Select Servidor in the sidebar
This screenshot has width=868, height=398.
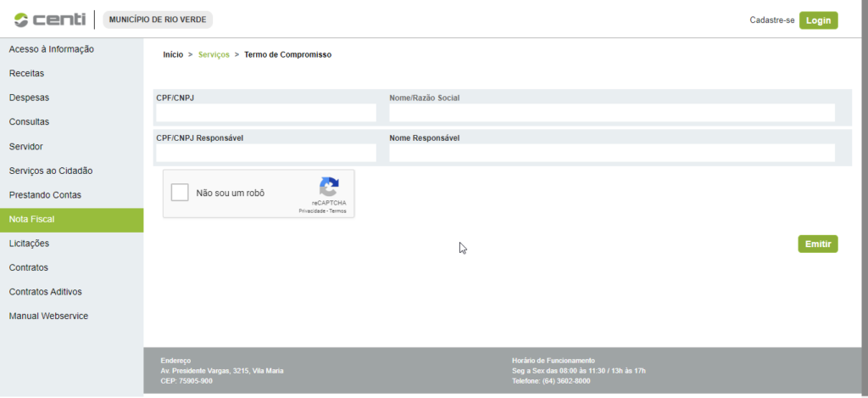tap(26, 147)
